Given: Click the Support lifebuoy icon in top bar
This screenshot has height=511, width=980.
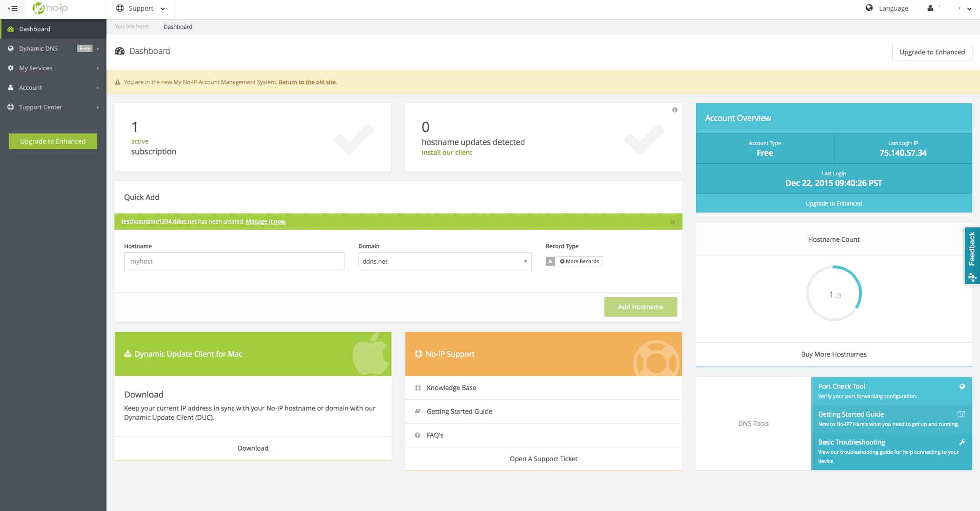Looking at the screenshot, I should coord(120,8).
